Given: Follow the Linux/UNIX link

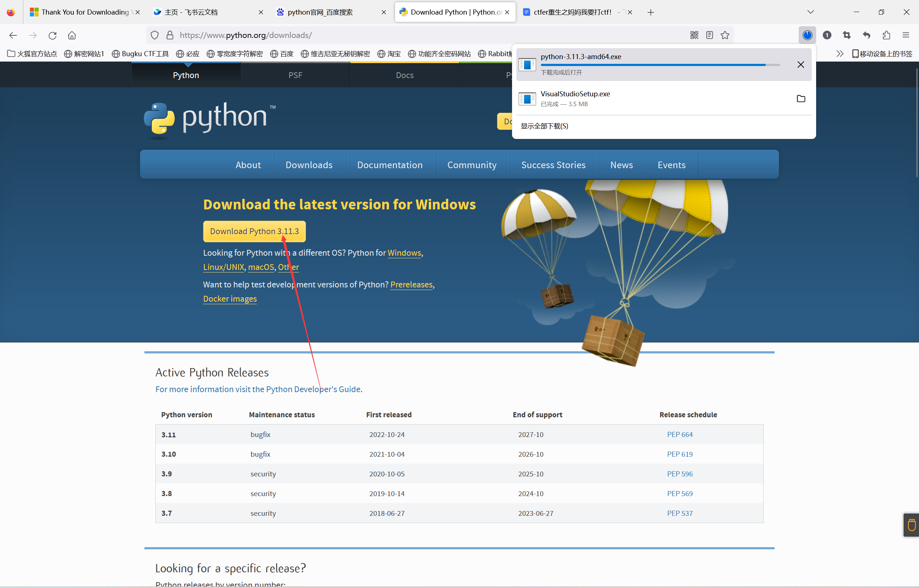Looking at the screenshot, I should (x=224, y=267).
